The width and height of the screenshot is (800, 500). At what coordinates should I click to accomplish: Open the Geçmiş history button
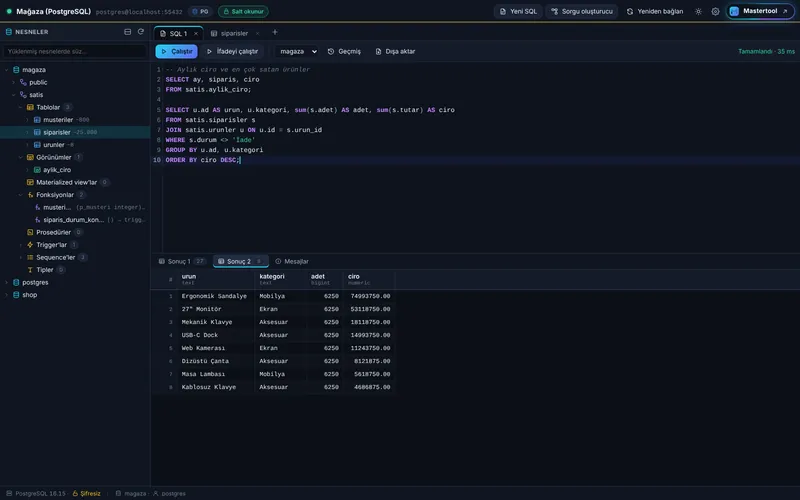pos(344,51)
